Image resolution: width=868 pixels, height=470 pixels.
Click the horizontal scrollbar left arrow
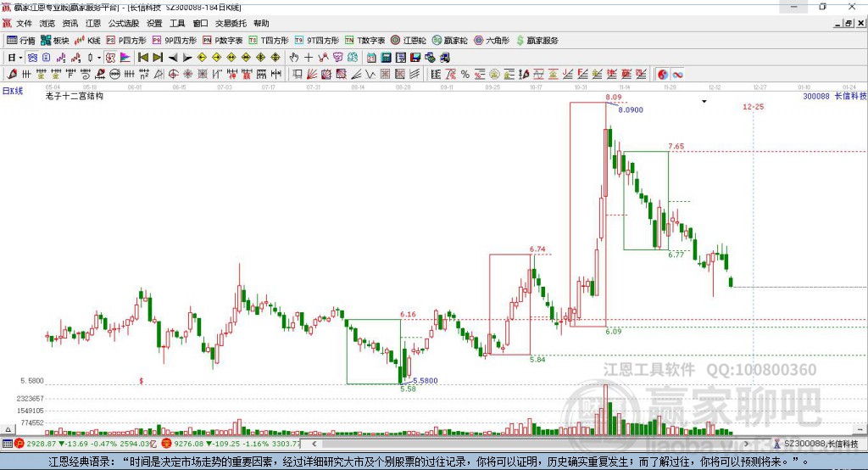[314, 444]
